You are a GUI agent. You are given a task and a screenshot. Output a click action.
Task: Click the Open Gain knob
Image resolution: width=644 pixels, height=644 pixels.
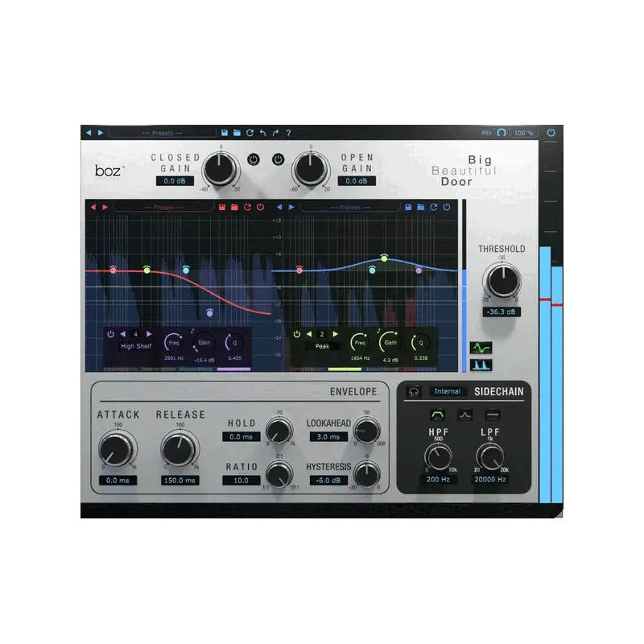(311, 169)
